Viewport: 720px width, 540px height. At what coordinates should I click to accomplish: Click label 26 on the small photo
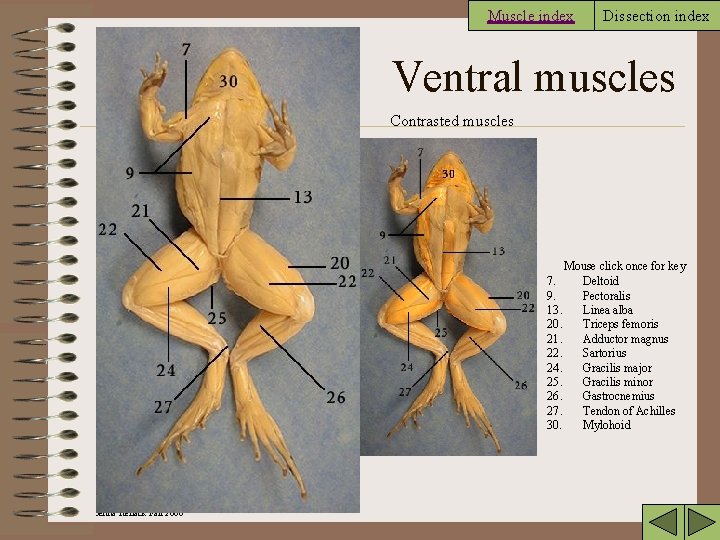(521, 385)
